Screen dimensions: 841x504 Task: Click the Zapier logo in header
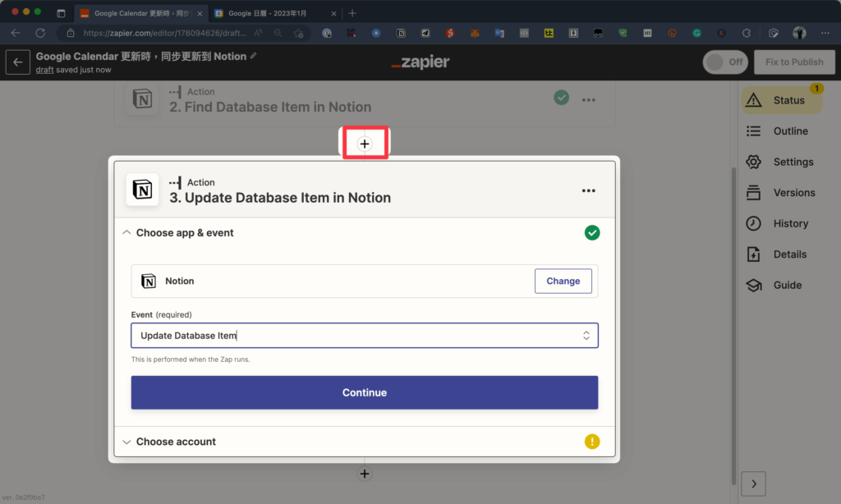point(420,62)
